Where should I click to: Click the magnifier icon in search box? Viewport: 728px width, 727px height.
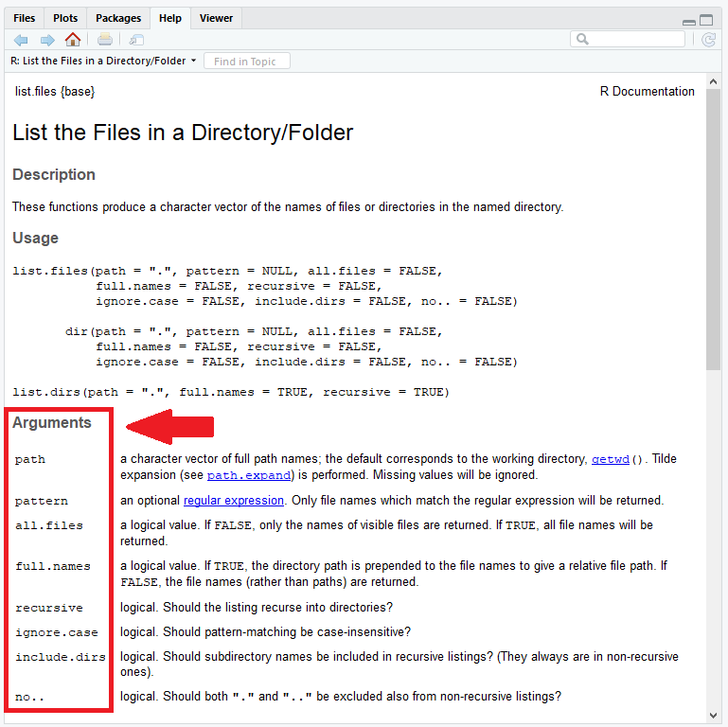pos(582,40)
